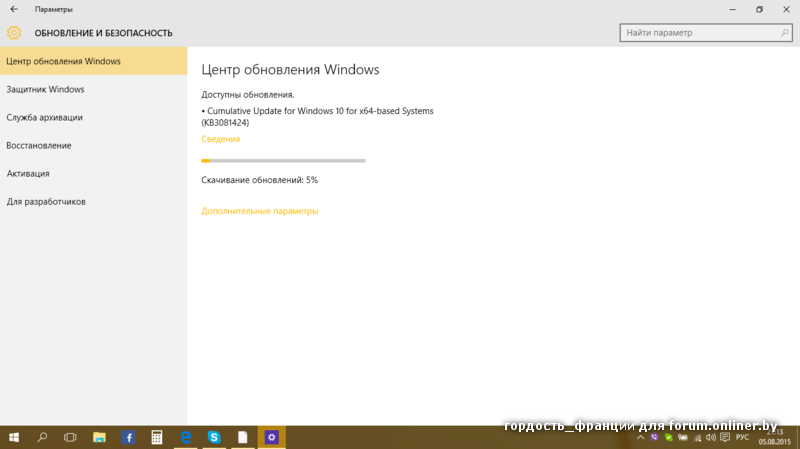Image resolution: width=800 pixels, height=449 pixels.
Task: Switch to Microsoft Edge on the taskbar
Action: coord(186,437)
